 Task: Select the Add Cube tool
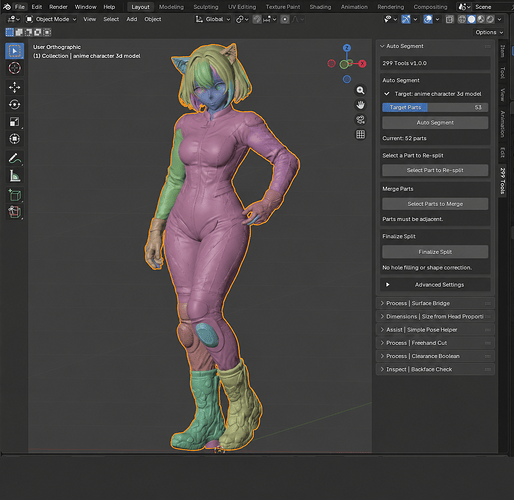click(x=14, y=195)
